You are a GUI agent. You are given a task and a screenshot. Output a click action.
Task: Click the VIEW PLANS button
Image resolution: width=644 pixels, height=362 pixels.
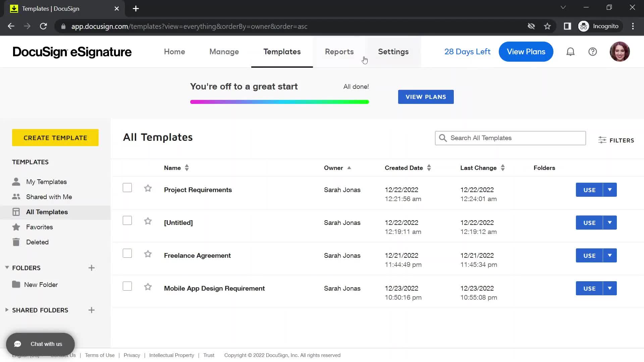pos(426,97)
